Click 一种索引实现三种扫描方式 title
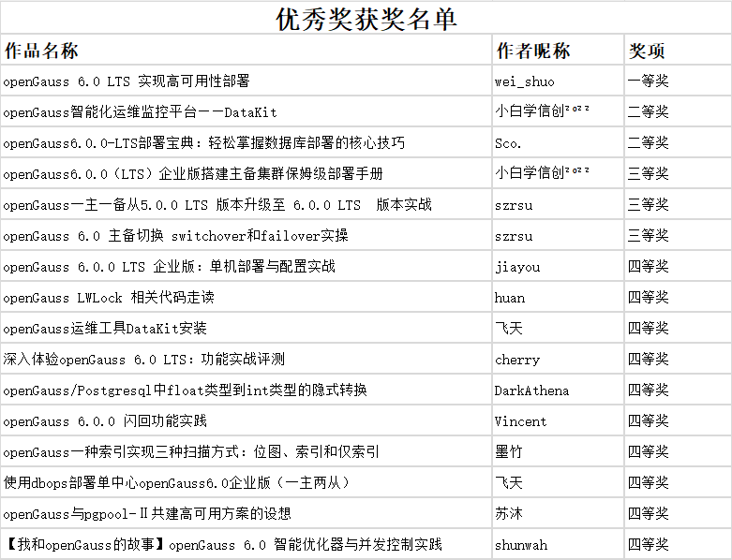Image resolution: width=732 pixels, height=560 pixels. (x=191, y=451)
